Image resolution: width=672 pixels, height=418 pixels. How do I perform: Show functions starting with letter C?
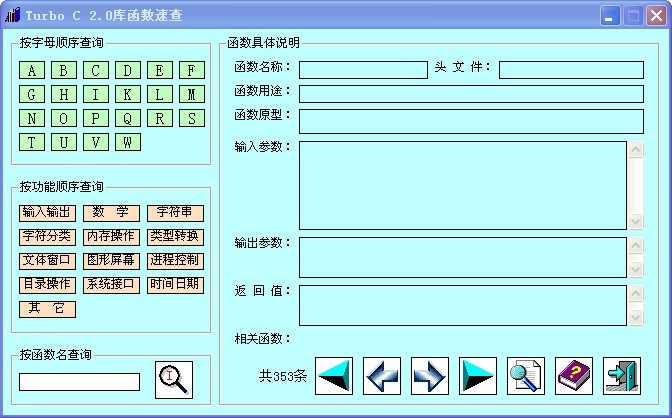tap(96, 70)
